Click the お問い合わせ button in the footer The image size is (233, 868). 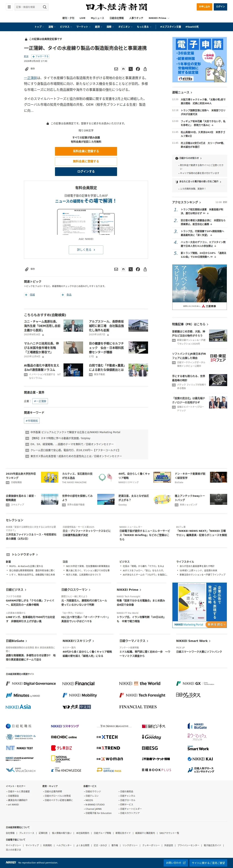tap(176, 863)
